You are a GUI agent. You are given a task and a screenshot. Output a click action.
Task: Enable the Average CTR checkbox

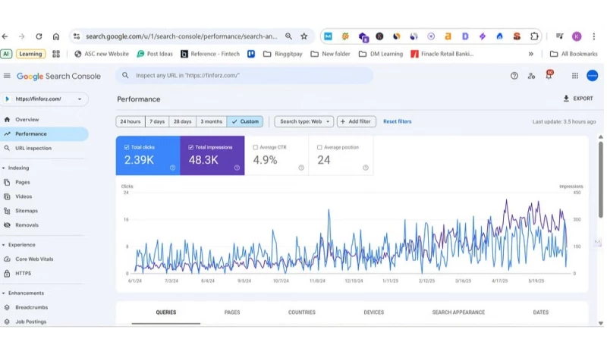pos(255,147)
